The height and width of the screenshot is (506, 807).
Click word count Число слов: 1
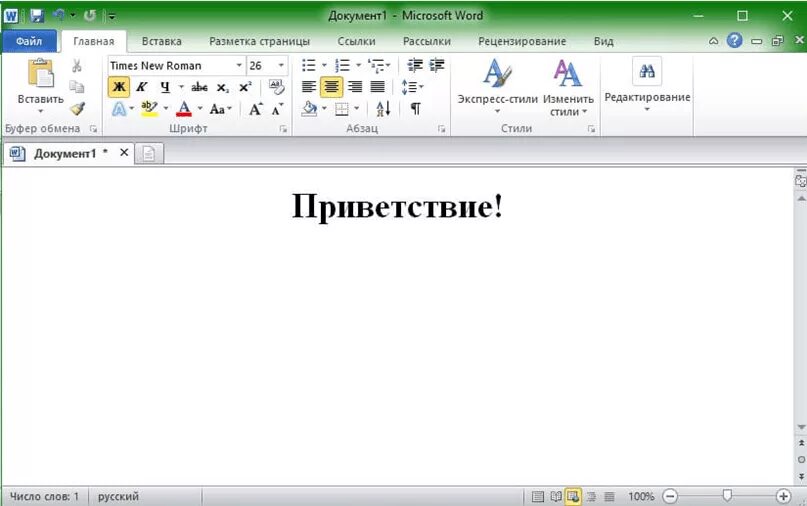(x=44, y=496)
